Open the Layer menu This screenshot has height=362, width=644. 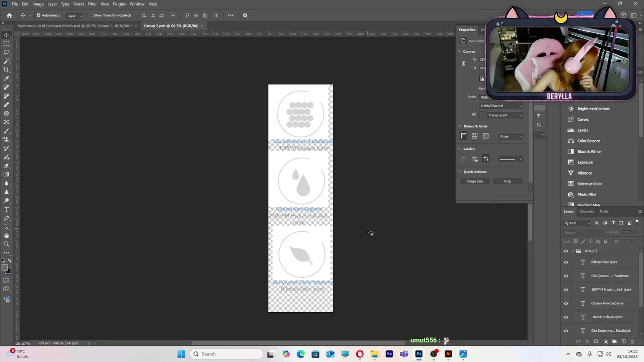coord(52,4)
